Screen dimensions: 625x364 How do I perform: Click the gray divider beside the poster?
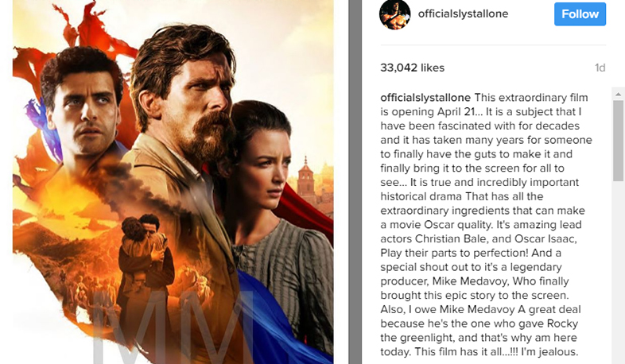point(355,182)
